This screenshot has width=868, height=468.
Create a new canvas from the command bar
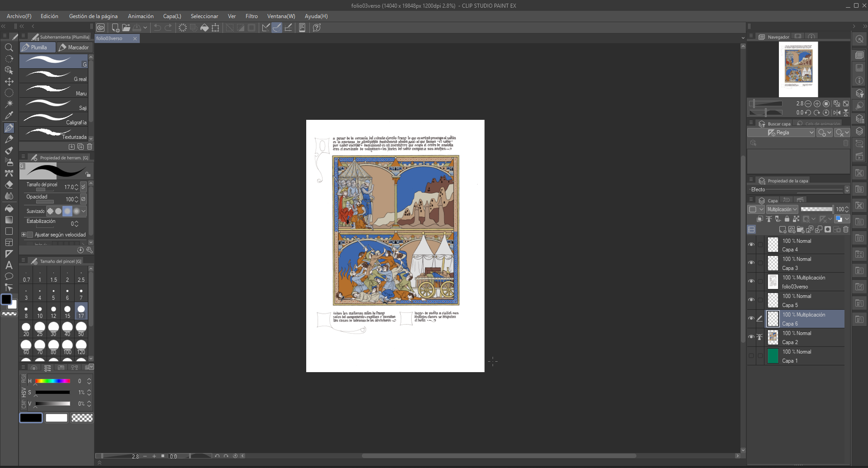115,28
